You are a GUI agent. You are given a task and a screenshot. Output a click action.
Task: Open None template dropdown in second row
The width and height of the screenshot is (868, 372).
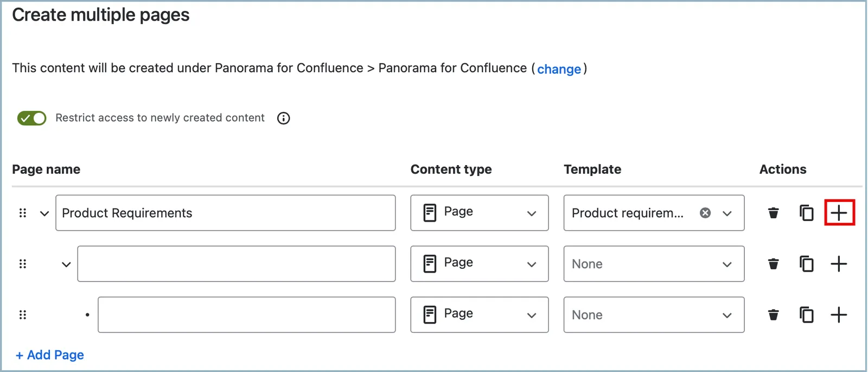pos(654,264)
